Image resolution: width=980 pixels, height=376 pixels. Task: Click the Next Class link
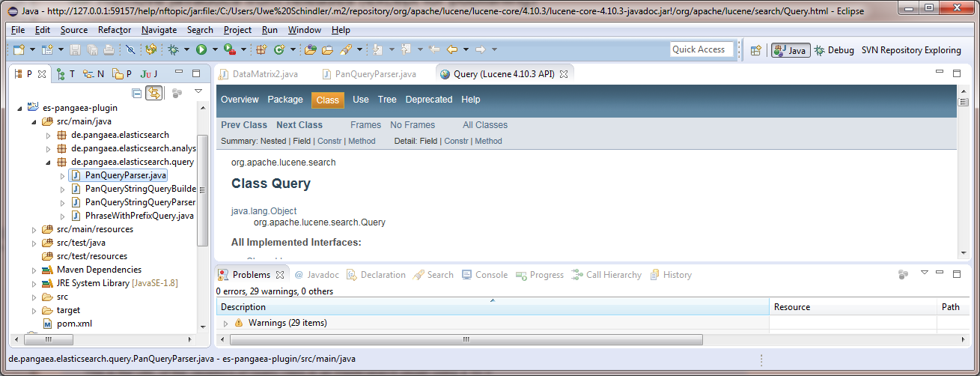pyautogui.click(x=299, y=125)
